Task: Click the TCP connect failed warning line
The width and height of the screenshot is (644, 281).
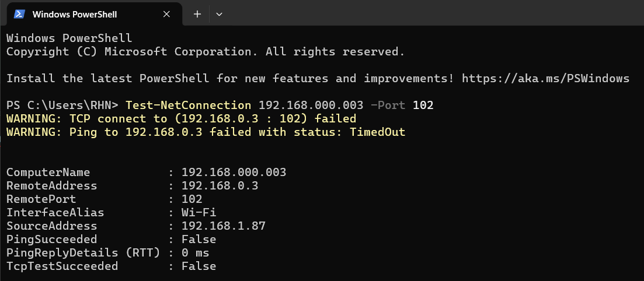Action: pyautogui.click(x=181, y=119)
